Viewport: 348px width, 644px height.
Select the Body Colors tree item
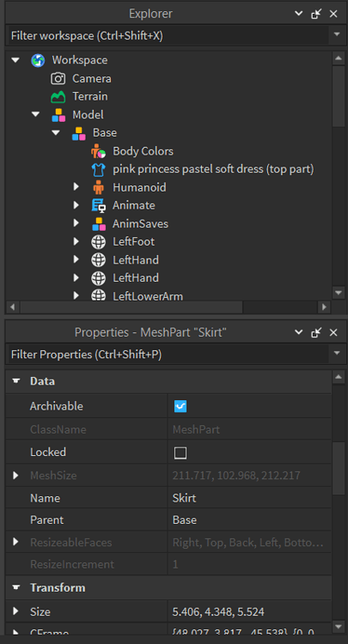pyautogui.click(x=143, y=151)
